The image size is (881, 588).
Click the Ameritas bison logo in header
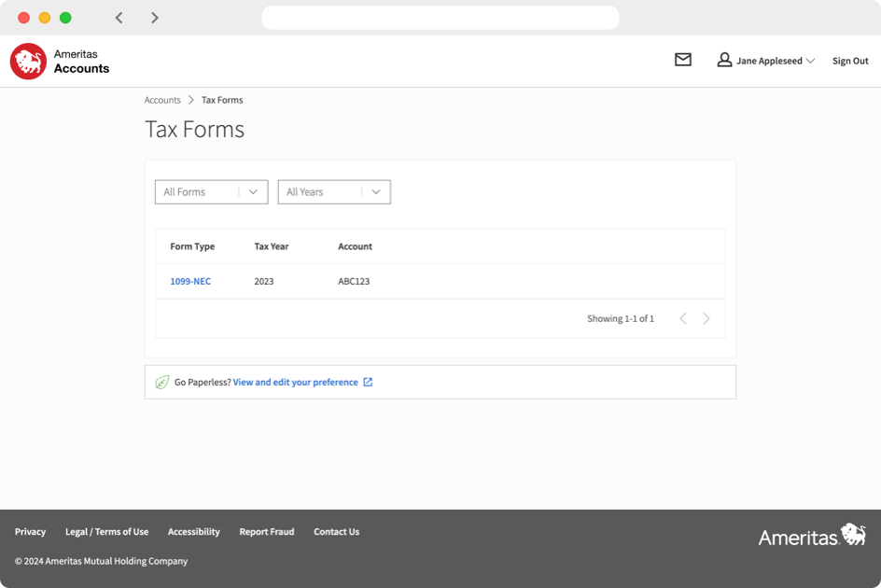27,60
